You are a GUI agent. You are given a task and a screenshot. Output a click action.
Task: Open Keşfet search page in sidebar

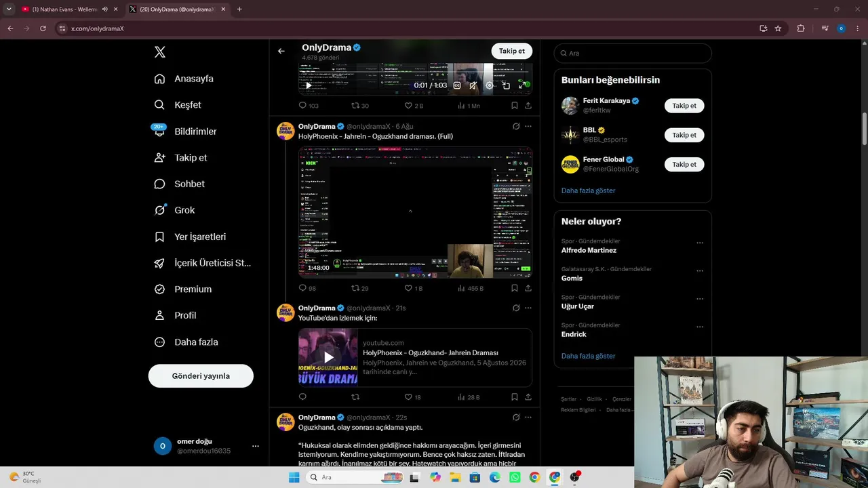(178, 105)
